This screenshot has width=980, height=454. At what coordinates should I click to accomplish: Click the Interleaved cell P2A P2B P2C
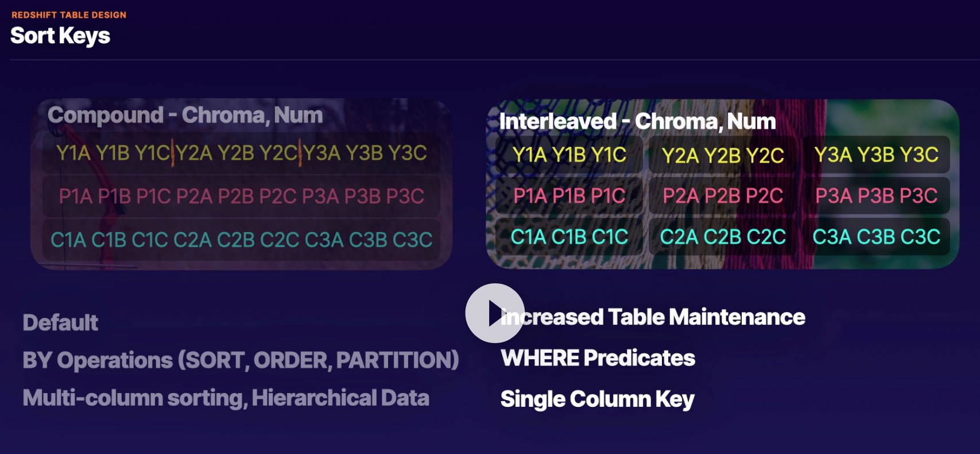[x=723, y=196]
